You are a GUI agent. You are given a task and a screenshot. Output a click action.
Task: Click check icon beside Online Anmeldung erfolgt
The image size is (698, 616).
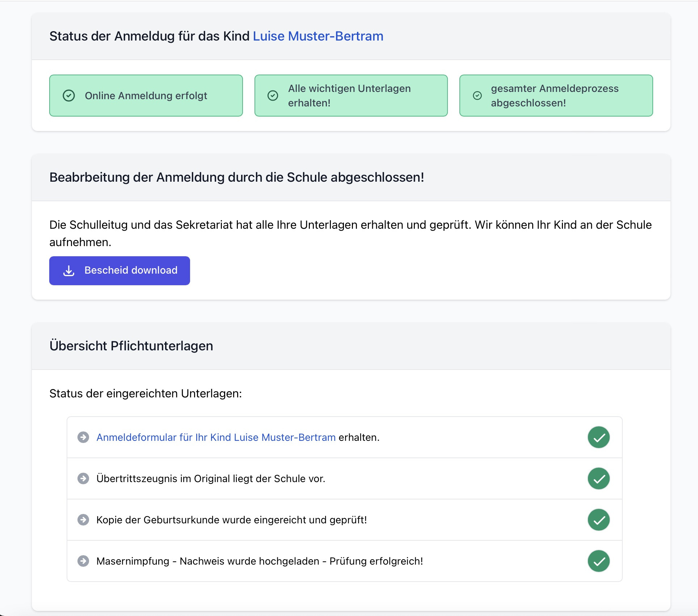click(69, 96)
